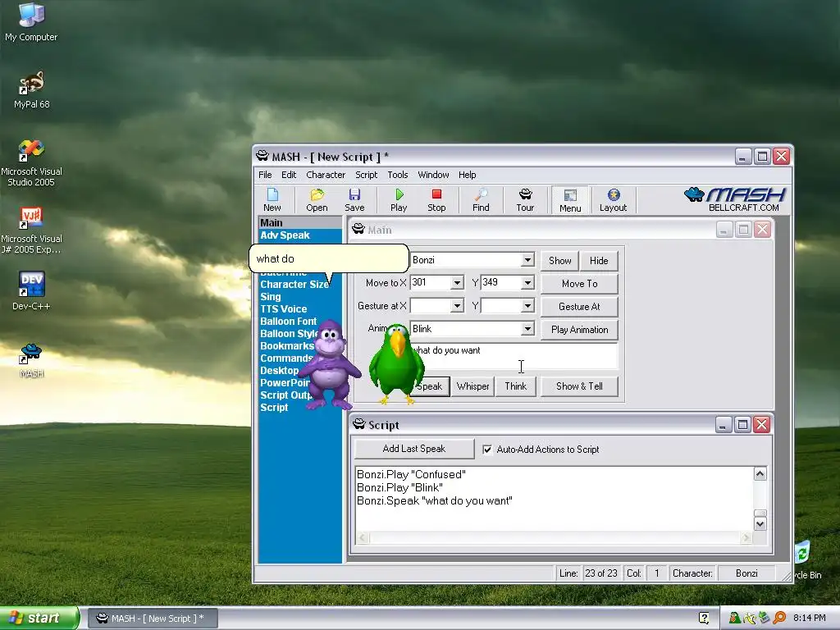The width and height of the screenshot is (840, 630).
Task: Toggle the Menu panel toolbar button
Action: tap(570, 200)
